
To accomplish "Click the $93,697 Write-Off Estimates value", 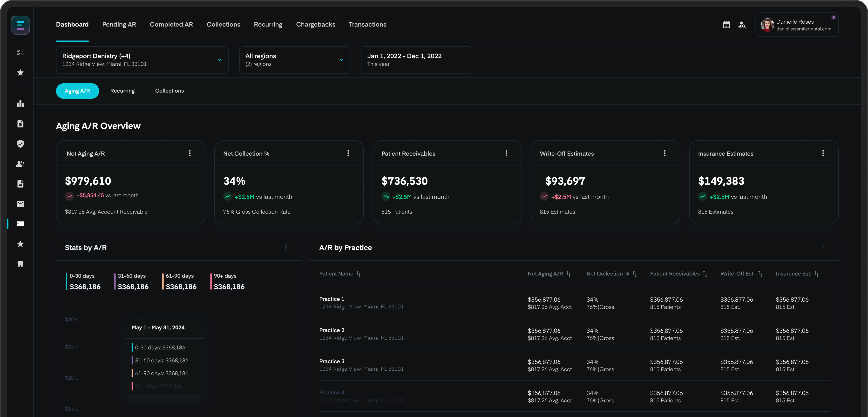I will point(565,181).
